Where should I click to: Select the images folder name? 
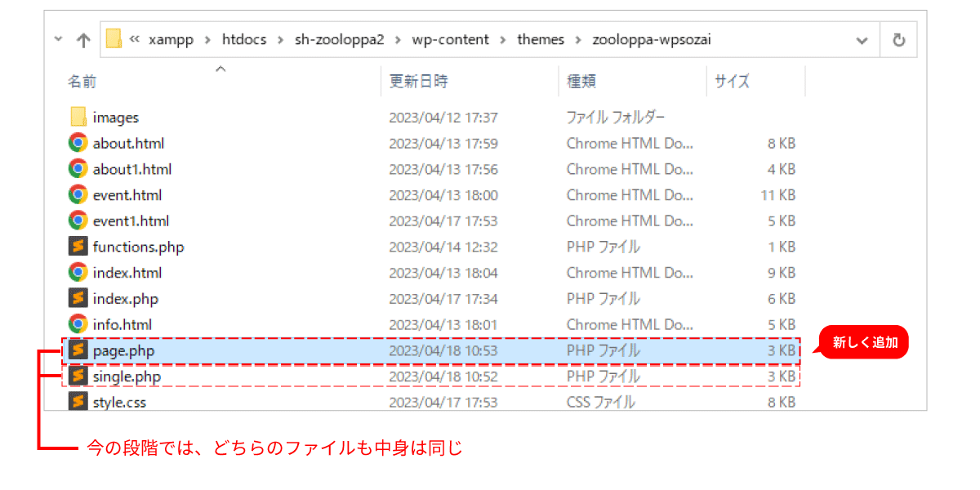[116, 118]
